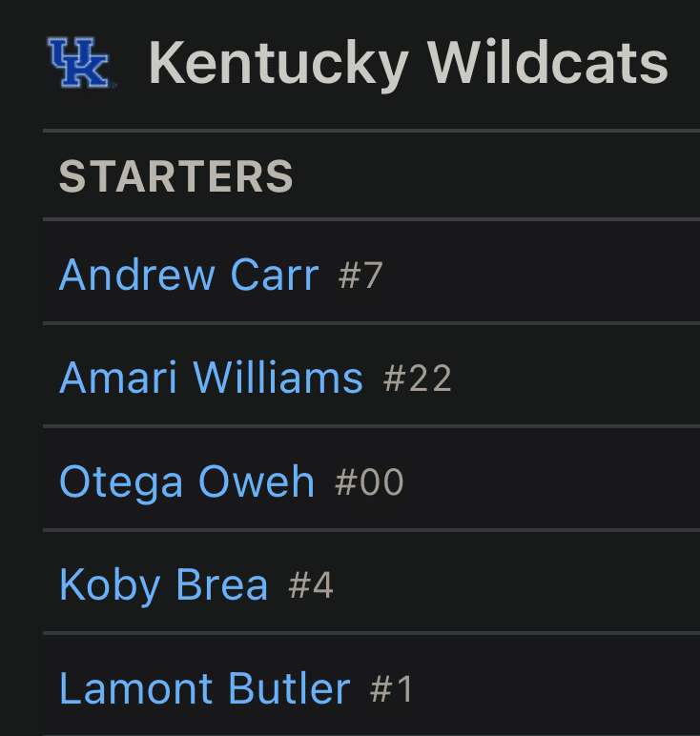Click blank area right of STARTERS label
Image resolution: width=700 pixels, height=736 pixels.
click(x=496, y=176)
